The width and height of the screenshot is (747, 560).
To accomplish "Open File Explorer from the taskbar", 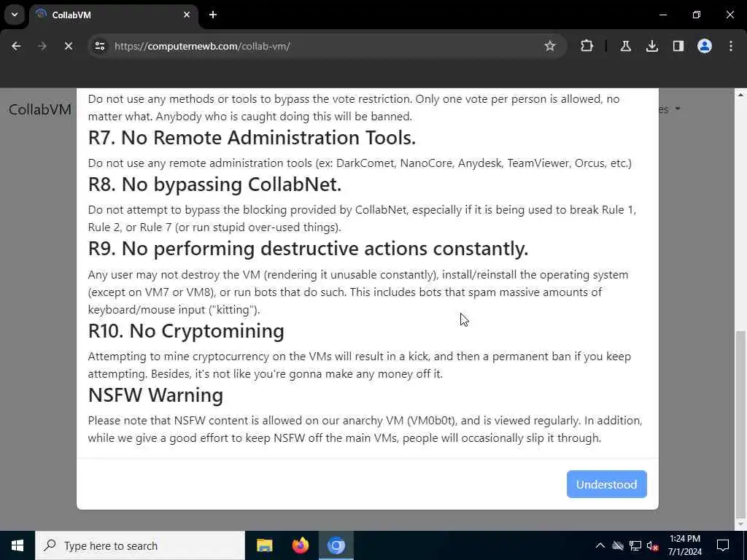I will 264,545.
